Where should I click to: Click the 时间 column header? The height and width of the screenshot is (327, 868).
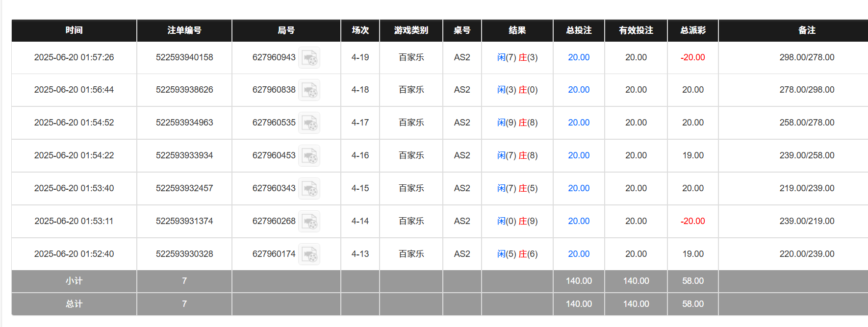pos(74,30)
